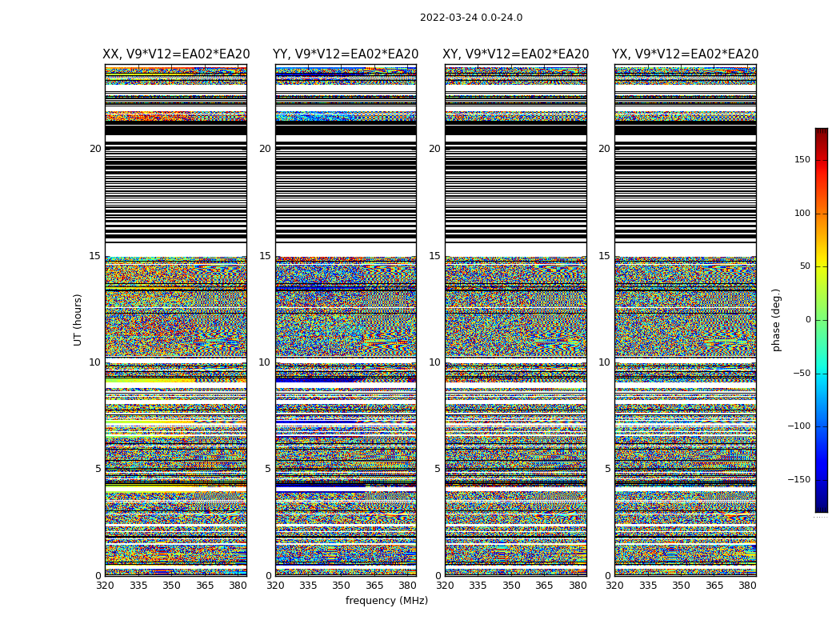
Task: Click the 10 hour tick beside XX panel
Action: (x=95, y=362)
